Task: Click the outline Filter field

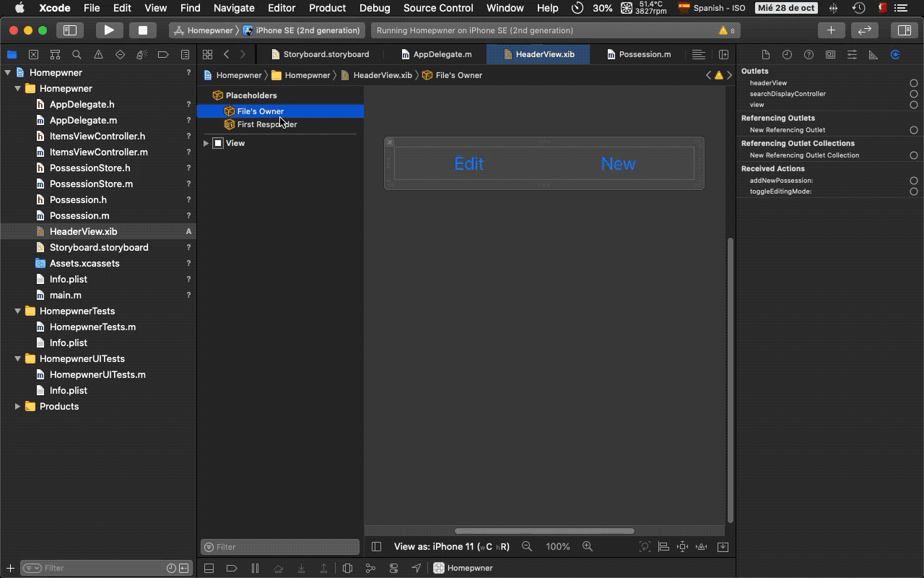Action: point(280,547)
